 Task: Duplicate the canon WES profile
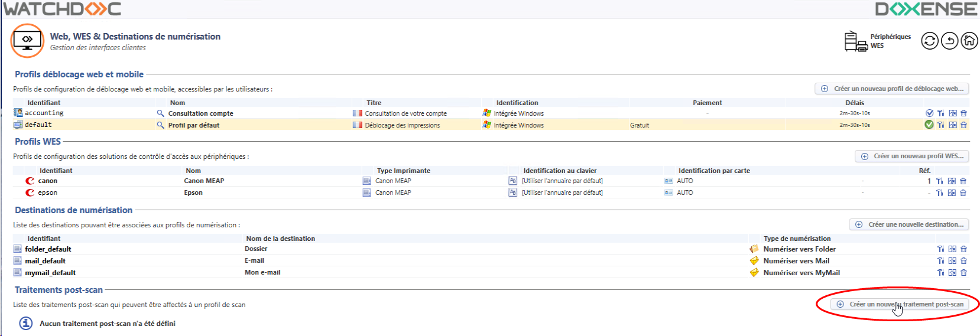coord(952,181)
